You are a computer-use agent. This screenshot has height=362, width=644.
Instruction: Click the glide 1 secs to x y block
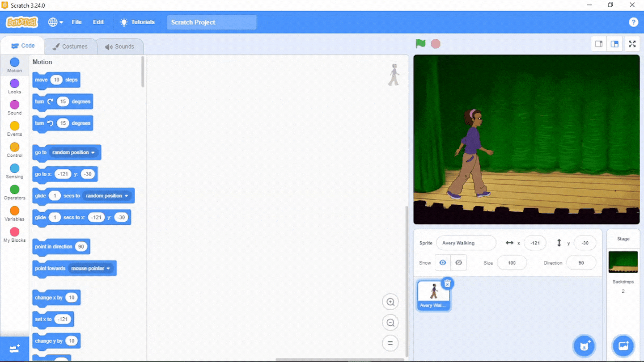click(x=82, y=218)
